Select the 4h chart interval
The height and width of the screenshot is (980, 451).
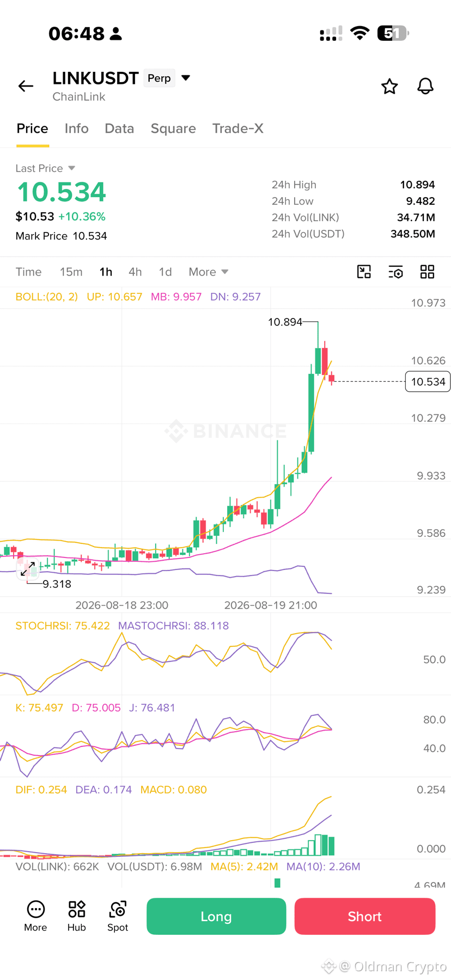pos(135,272)
